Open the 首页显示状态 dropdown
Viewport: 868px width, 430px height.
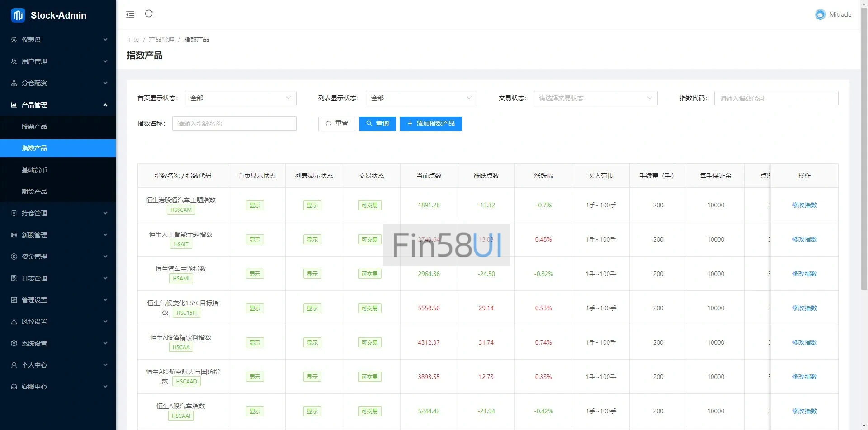(x=241, y=98)
